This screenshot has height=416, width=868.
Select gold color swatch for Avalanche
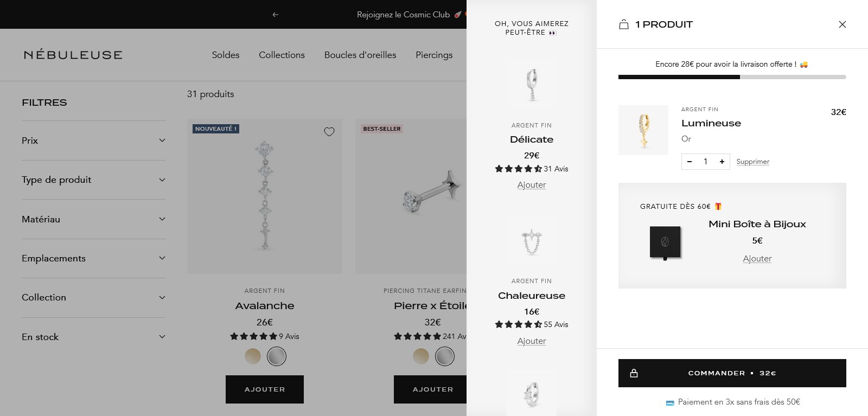(x=253, y=356)
